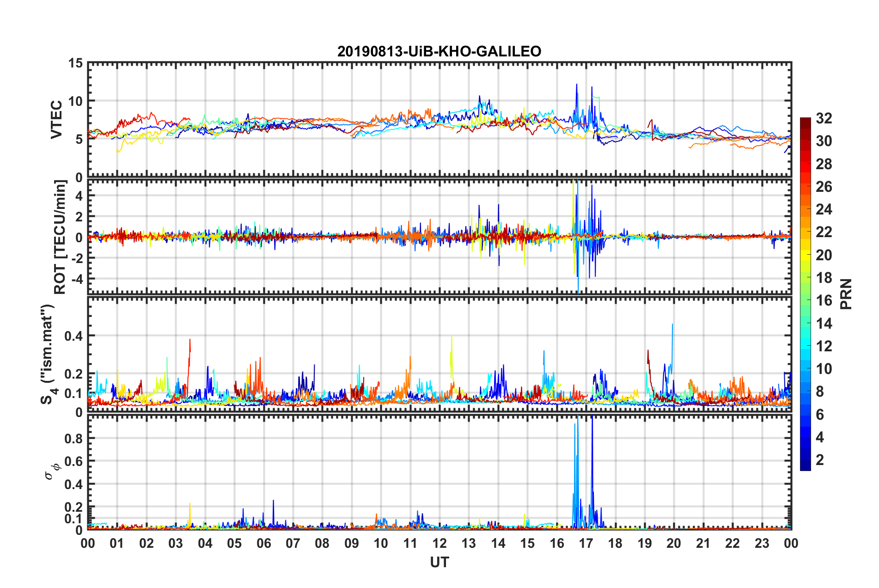The image size is (879, 588).
Task: Click colorbar tick label 8
Action: point(820,392)
